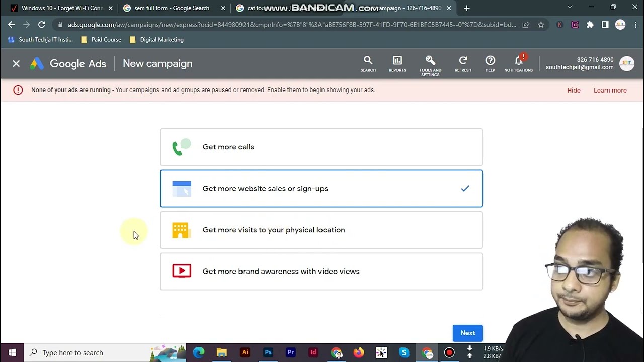Open the Help question mark icon
Image resolution: width=644 pixels, height=362 pixels.
click(x=490, y=64)
